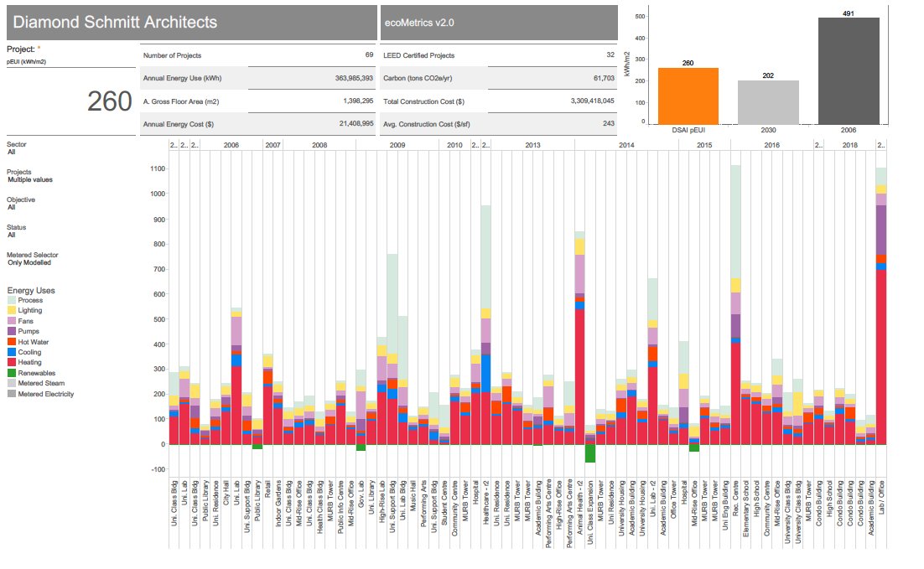
Task: Click the Total Construction Cost value 3,309,418,045
Action: point(592,101)
